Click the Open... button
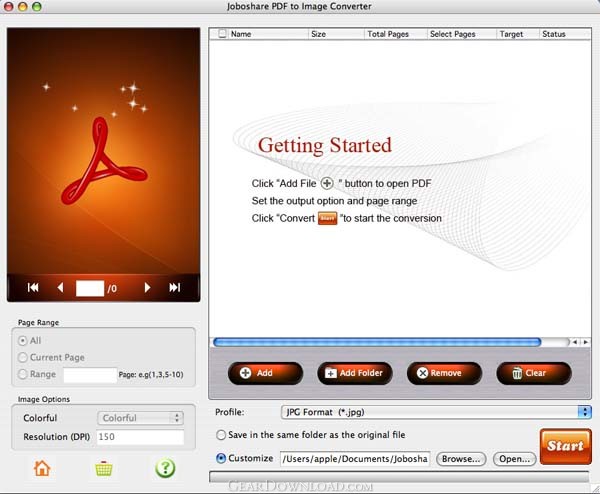 tap(515, 459)
